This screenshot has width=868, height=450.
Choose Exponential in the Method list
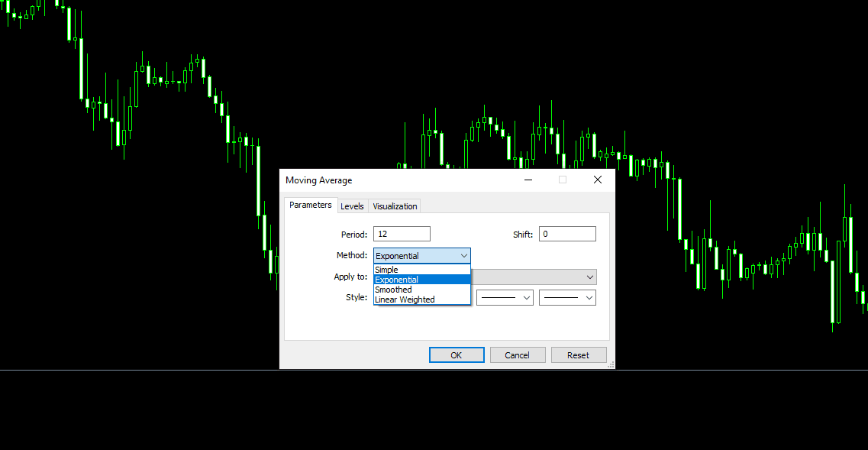[x=422, y=280]
